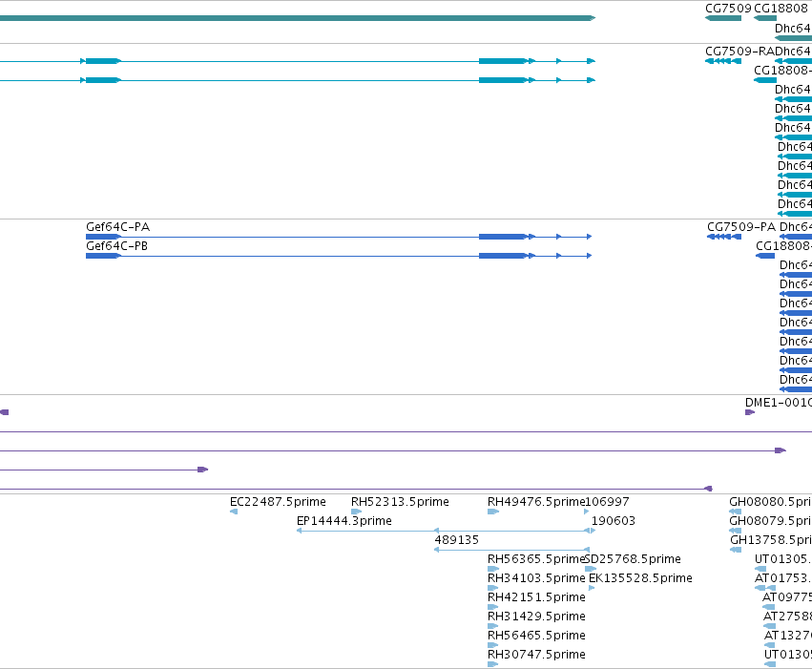Click the 106997 feature label

click(x=607, y=502)
